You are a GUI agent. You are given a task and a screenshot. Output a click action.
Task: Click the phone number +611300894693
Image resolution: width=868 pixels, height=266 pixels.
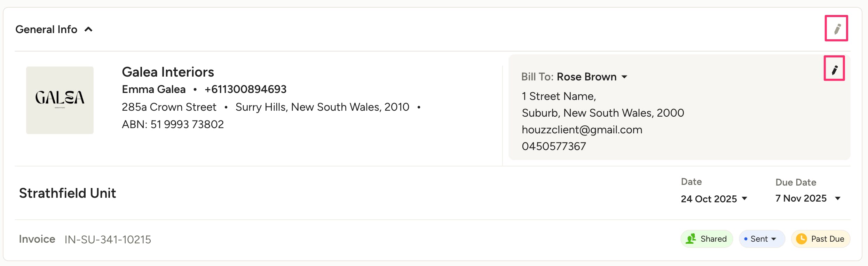point(245,89)
